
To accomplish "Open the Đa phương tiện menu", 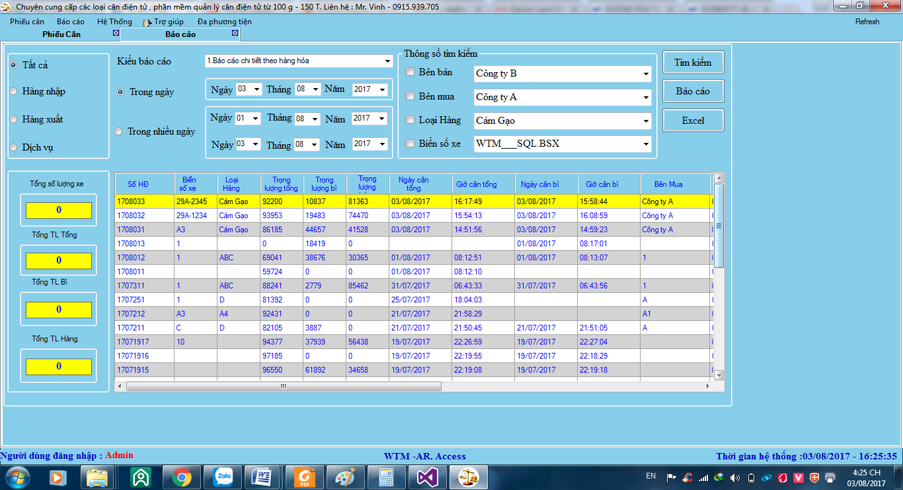I will (224, 21).
